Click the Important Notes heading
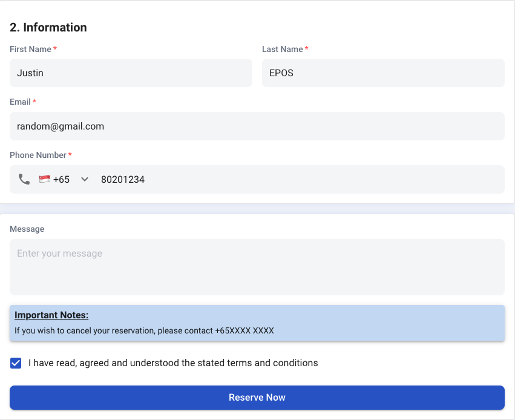515x420 pixels. pos(51,315)
